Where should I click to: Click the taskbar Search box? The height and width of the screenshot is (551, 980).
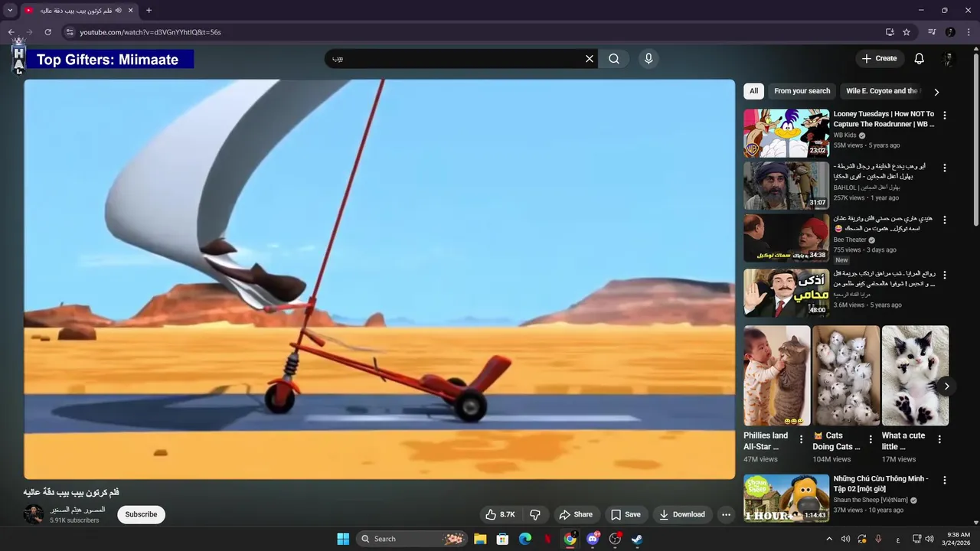[x=413, y=539]
